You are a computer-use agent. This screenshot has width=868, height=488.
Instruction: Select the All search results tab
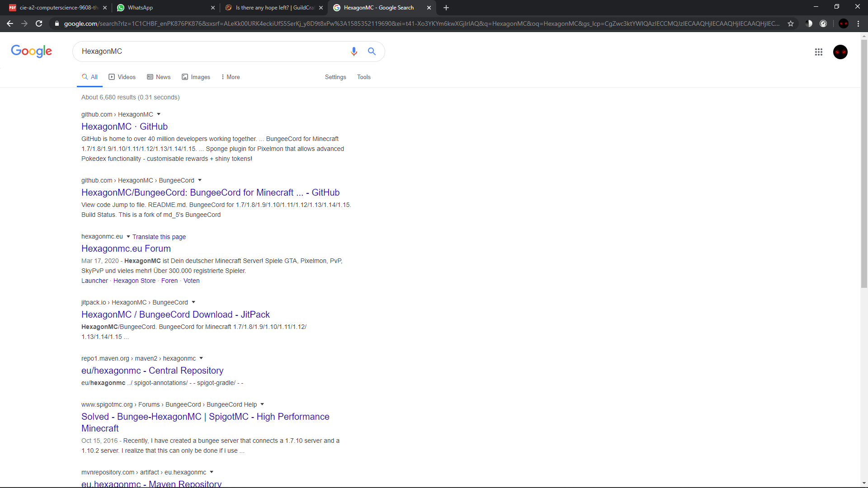[x=90, y=77]
